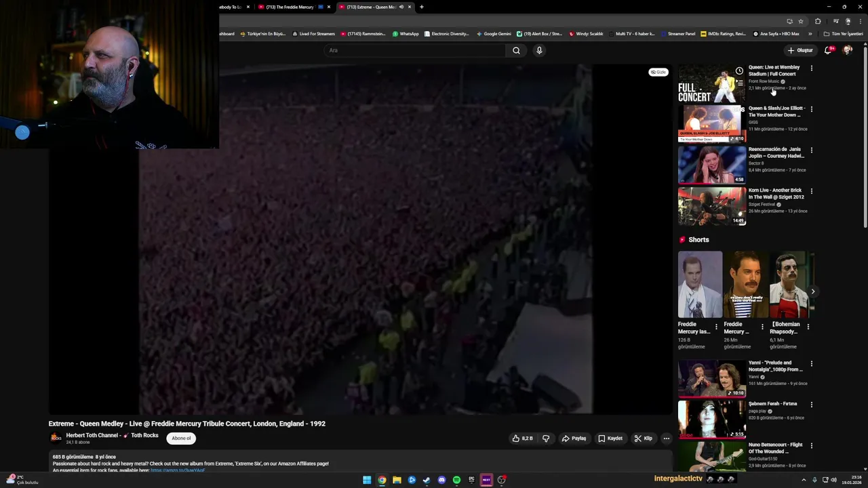The width and height of the screenshot is (868, 488).
Task: Open options menu for Şebnem Ferah Fırtına video
Action: [x=811, y=405]
